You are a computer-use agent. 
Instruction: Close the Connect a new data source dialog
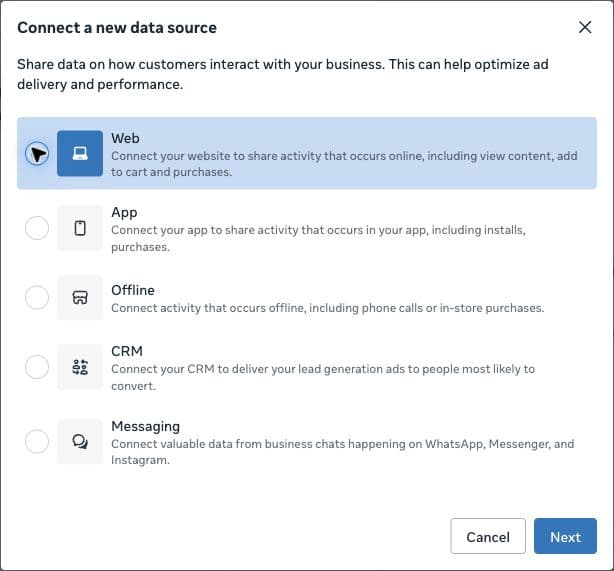(585, 27)
